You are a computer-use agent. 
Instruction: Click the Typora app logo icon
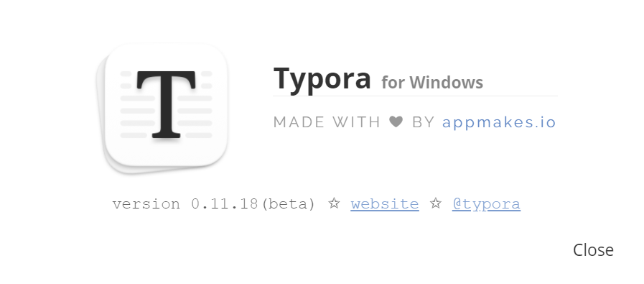tap(163, 108)
